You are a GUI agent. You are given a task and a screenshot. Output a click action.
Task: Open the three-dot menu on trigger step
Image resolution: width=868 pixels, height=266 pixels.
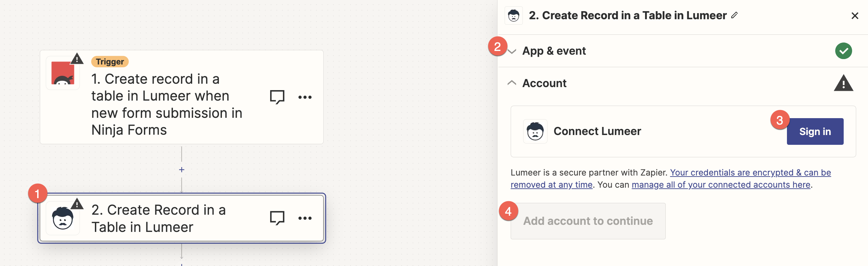305,97
